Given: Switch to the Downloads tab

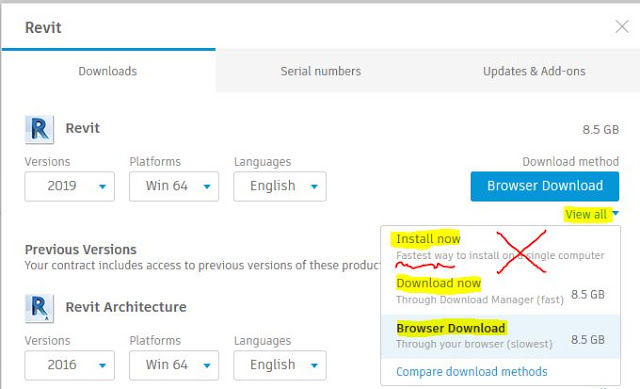Looking at the screenshot, I should (108, 71).
